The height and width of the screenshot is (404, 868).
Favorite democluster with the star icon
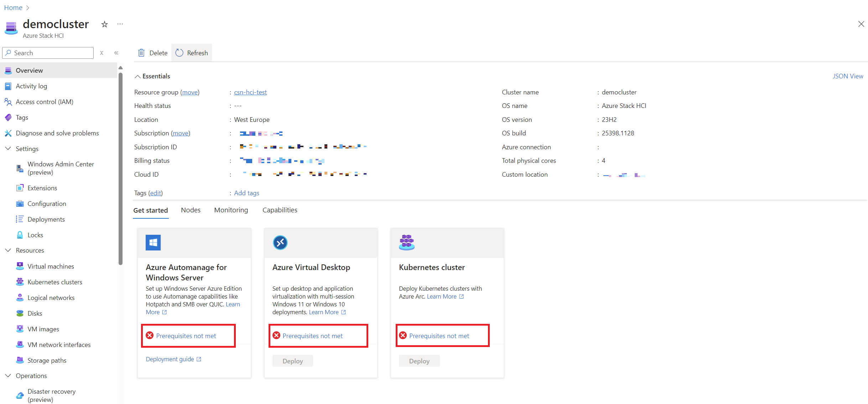[104, 24]
